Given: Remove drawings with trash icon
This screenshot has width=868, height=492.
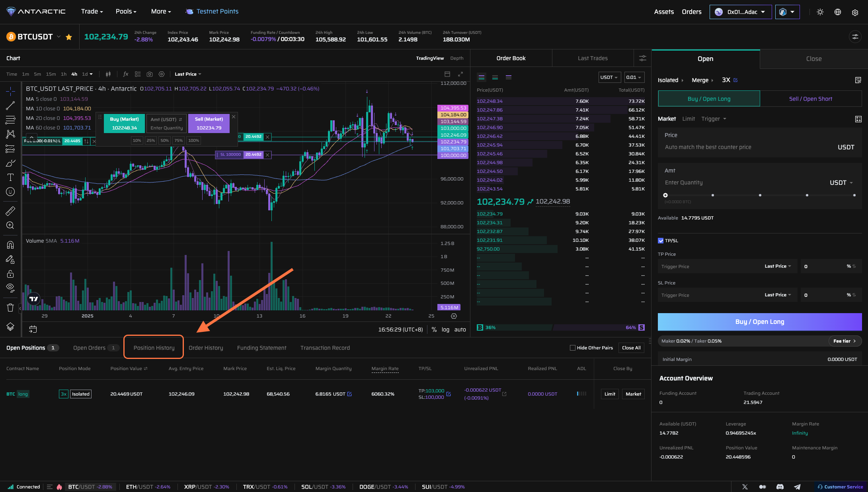Looking at the screenshot, I should (10, 308).
